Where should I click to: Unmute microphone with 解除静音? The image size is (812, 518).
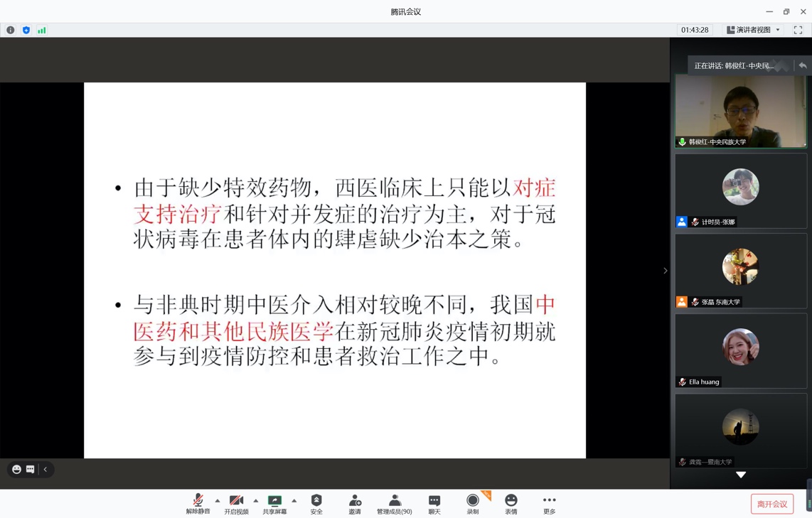pos(198,504)
